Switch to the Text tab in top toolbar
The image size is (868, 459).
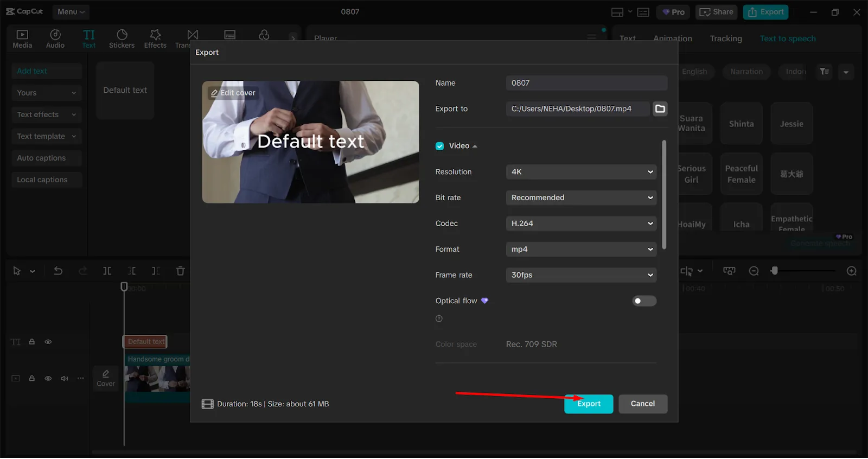click(x=89, y=39)
